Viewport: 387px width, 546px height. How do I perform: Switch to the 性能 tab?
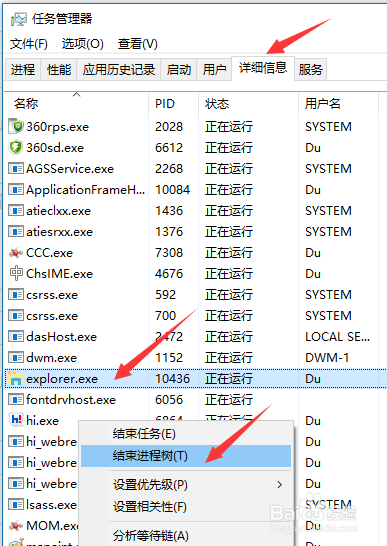(59, 70)
